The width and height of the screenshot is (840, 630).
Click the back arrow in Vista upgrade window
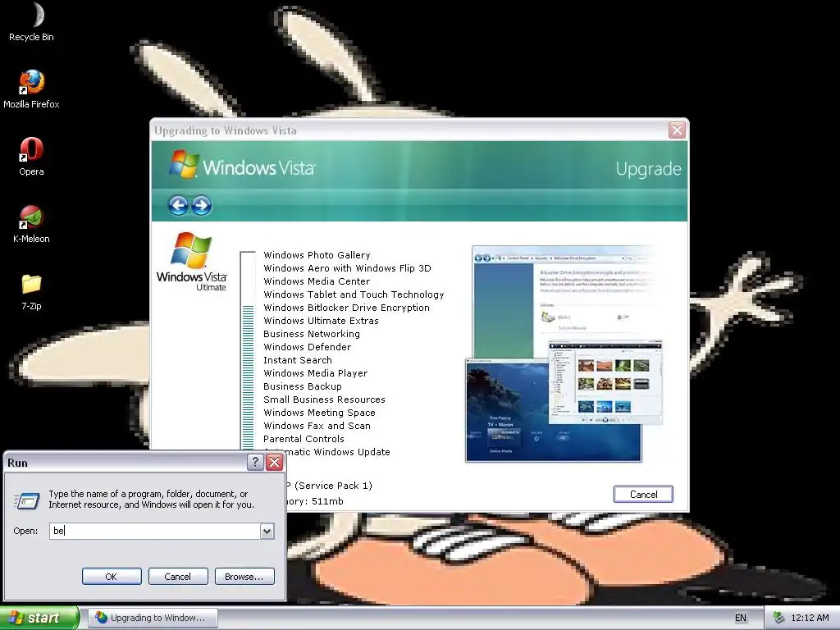click(x=178, y=205)
